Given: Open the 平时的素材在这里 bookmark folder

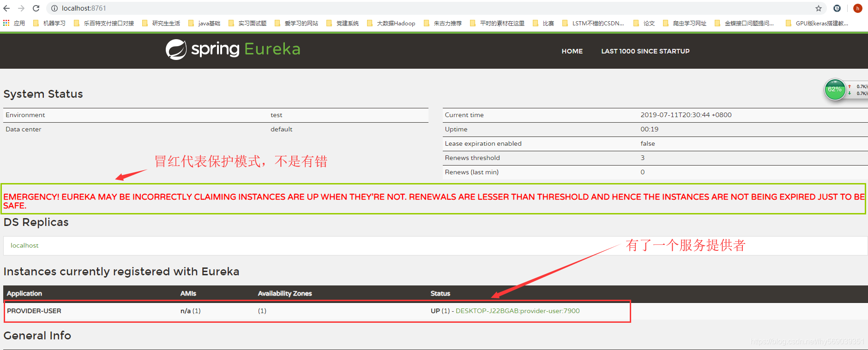Looking at the screenshot, I should (x=497, y=23).
